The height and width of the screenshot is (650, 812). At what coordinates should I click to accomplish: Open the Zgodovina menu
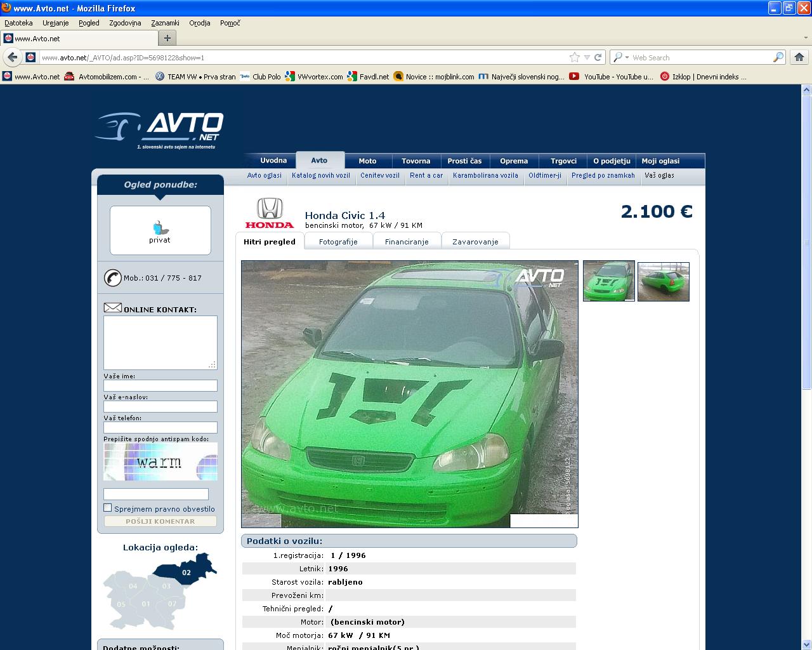tap(125, 23)
